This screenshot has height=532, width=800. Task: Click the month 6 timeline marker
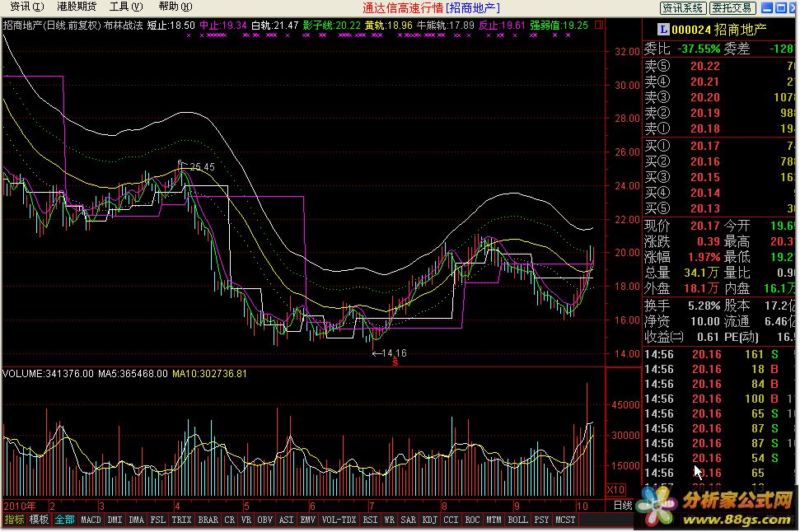(x=312, y=506)
